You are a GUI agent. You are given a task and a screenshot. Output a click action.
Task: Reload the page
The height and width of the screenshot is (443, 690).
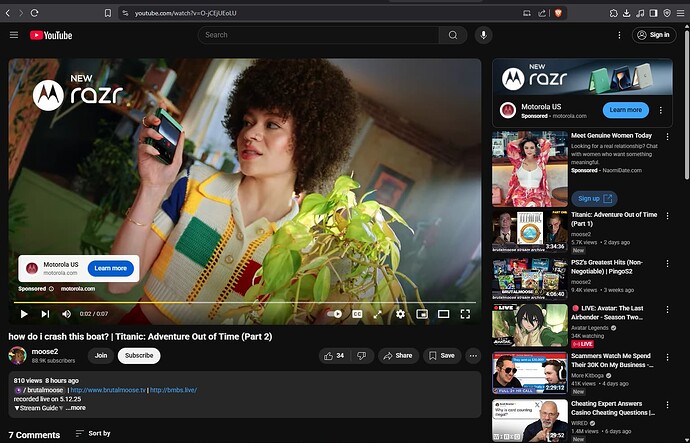[34, 13]
